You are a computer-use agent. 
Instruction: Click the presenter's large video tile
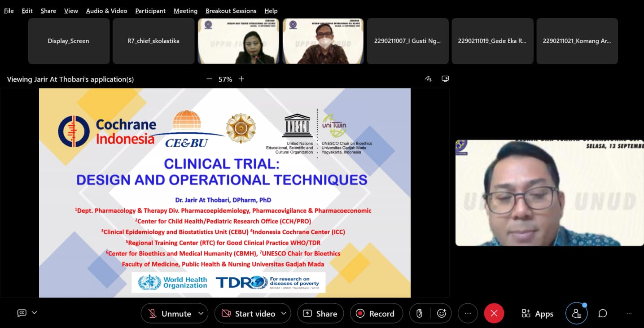pyautogui.click(x=549, y=193)
